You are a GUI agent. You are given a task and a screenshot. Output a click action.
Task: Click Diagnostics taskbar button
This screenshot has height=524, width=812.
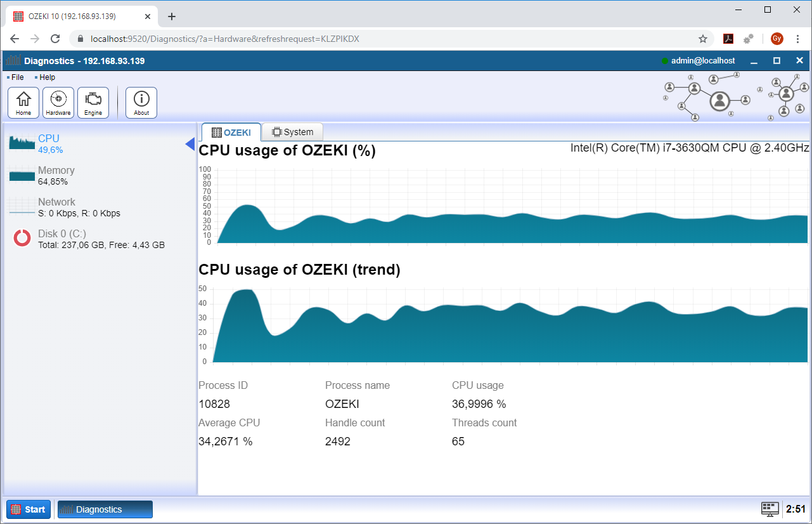pyautogui.click(x=105, y=509)
